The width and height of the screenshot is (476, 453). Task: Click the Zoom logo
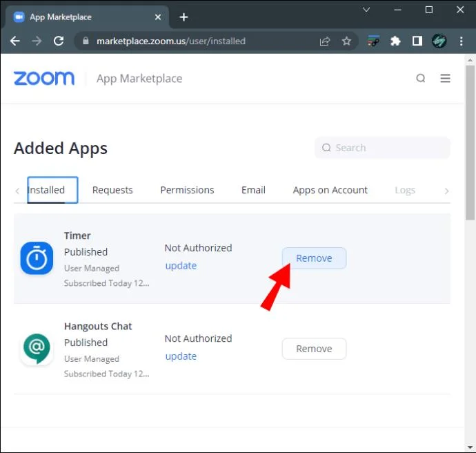(44, 79)
